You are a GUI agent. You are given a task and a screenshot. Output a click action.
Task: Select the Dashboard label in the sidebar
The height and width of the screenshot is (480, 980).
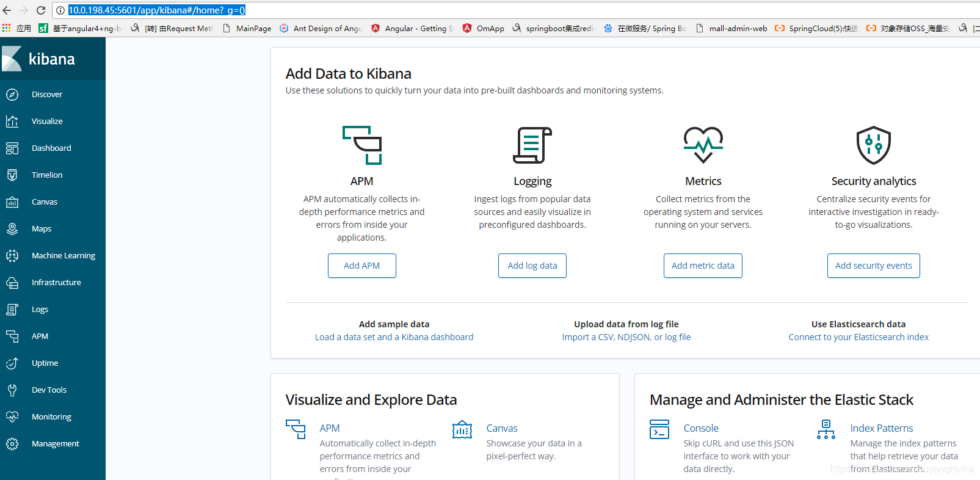click(x=51, y=148)
